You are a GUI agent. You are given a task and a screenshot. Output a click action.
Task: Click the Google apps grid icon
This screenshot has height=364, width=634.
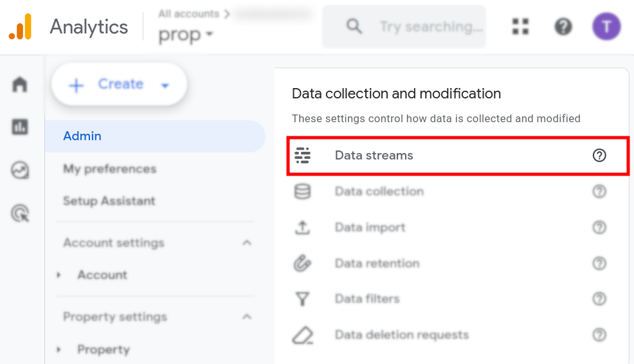[x=520, y=26]
